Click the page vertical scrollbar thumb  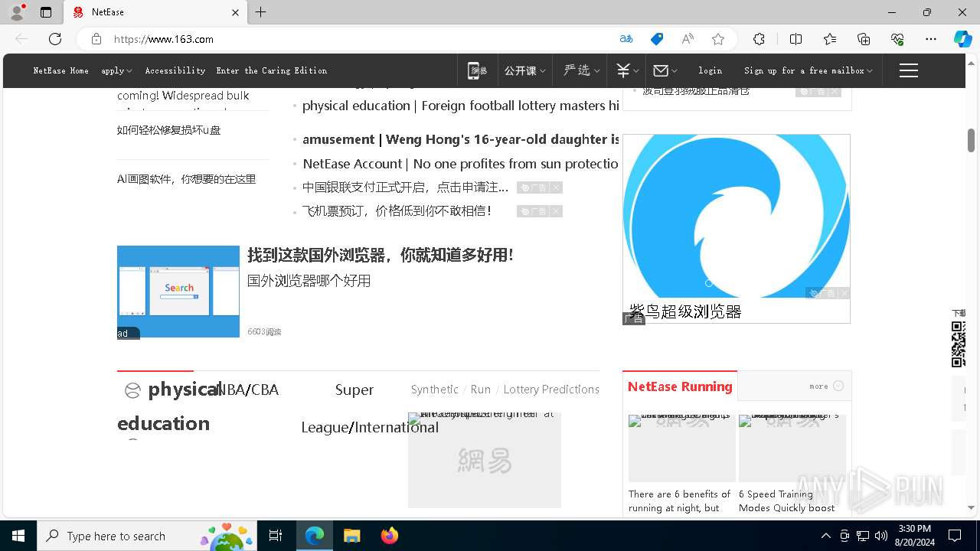click(x=971, y=140)
